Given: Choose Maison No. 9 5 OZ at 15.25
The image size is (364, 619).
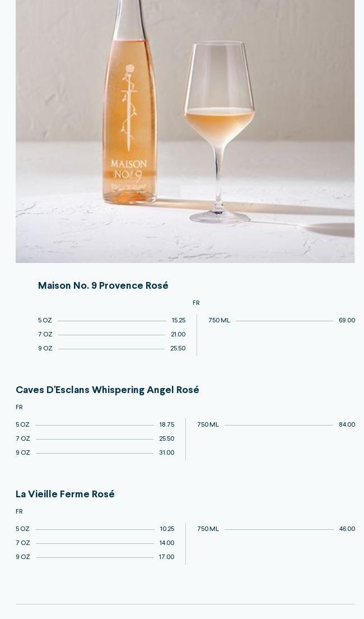Looking at the screenshot, I should [x=111, y=321].
